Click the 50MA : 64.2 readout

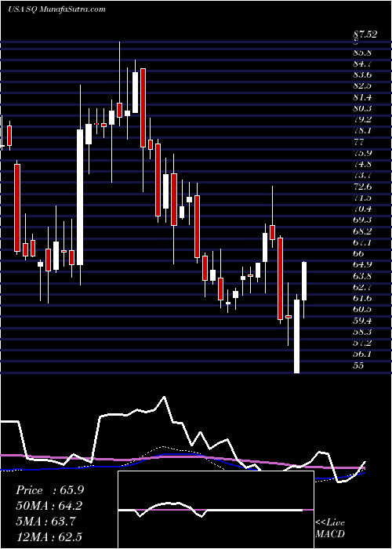pos(49,506)
